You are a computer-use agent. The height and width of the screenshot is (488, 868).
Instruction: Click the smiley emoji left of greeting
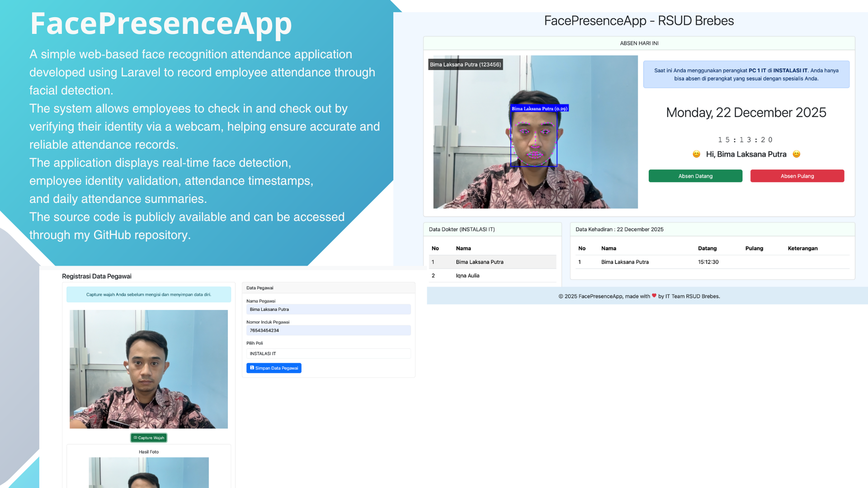coord(696,155)
